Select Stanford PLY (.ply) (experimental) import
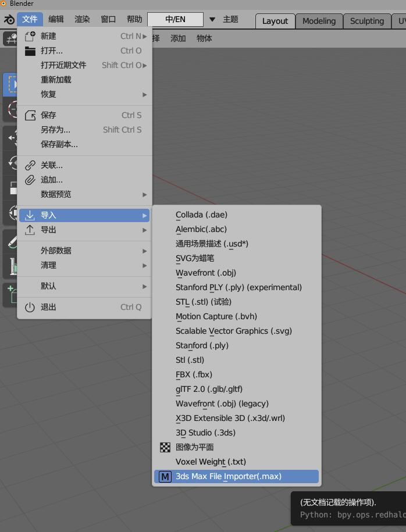Viewport: 406px width, 532px height. [236, 288]
